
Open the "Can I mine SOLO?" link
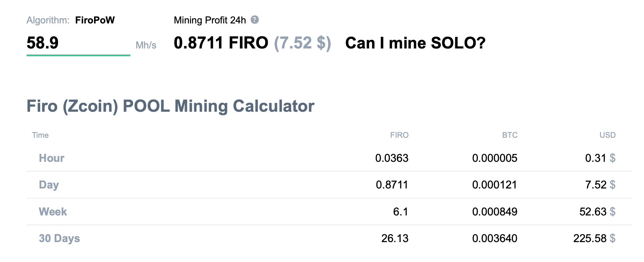[415, 43]
